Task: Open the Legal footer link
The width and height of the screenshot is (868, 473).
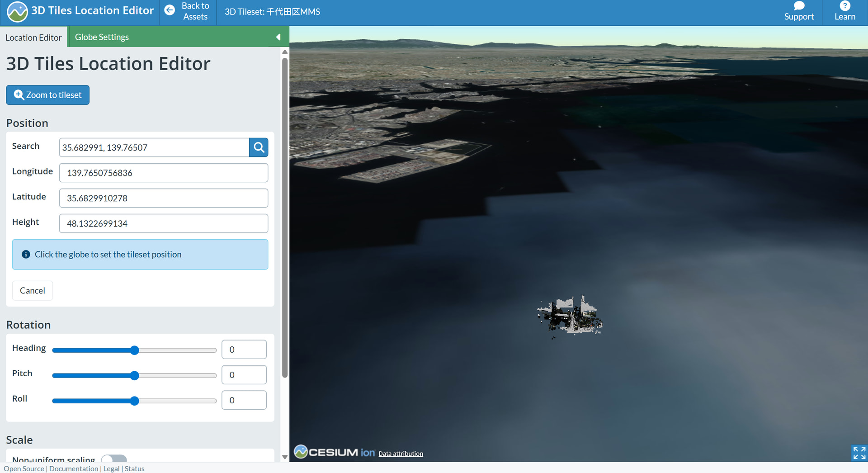Action: 111,468
